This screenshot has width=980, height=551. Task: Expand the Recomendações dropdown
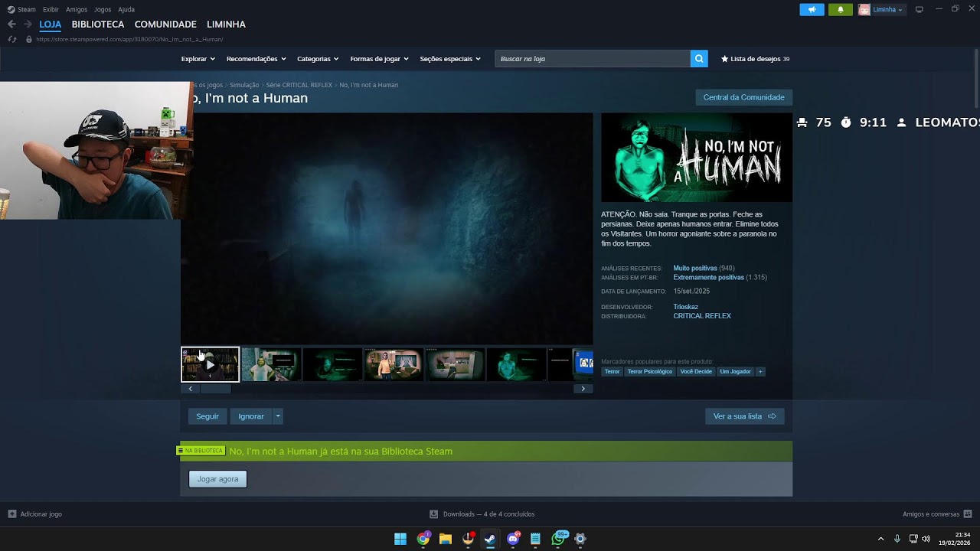point(256,59)
